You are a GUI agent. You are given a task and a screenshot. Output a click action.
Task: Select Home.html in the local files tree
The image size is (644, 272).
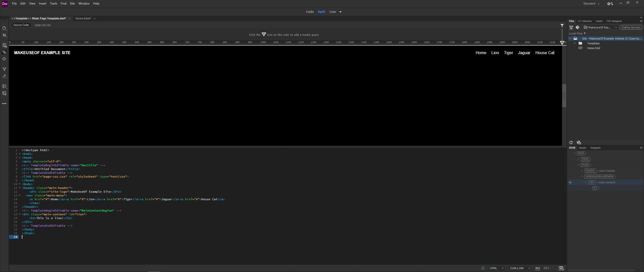point(594,48)
